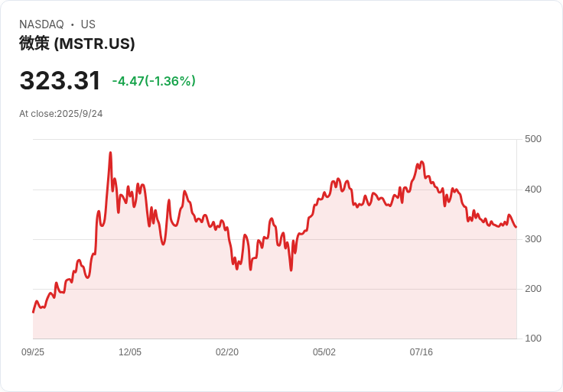Select the 12/05 date on x-axis
The width and height of the screenshot is (563, 392).
[x=130, y=352]
